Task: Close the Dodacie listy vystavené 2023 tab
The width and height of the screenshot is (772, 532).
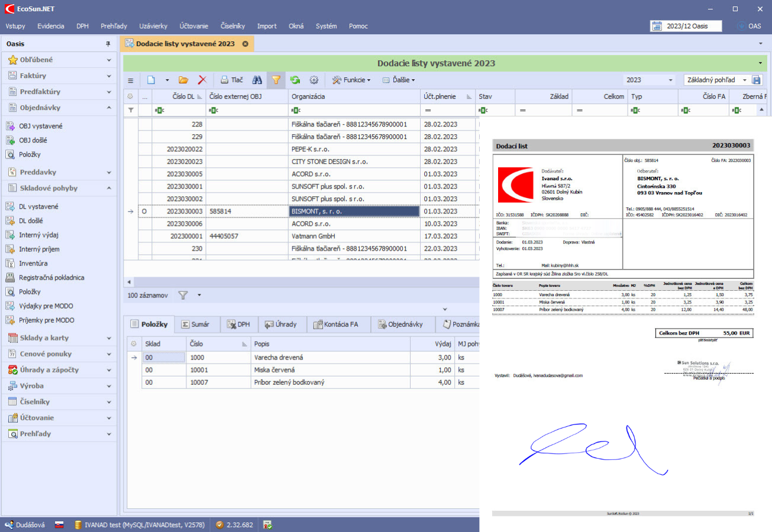Action: tap(245, 44)
